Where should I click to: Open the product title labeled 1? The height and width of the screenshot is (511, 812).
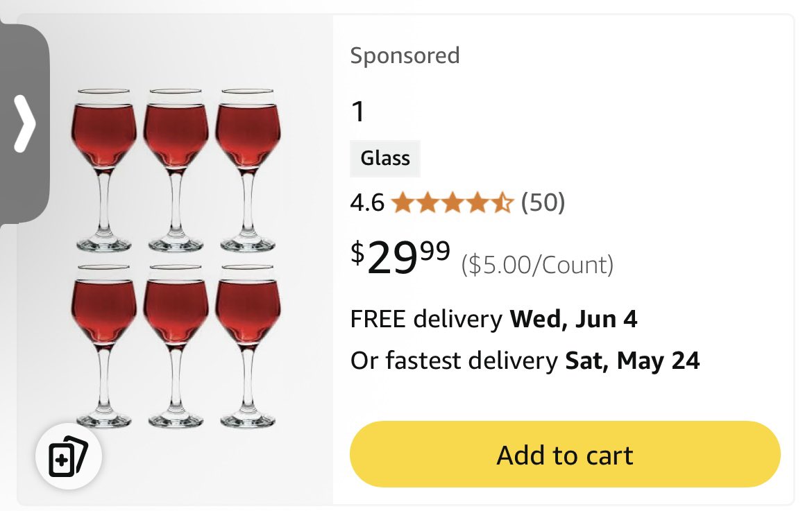tap(358, 111)
